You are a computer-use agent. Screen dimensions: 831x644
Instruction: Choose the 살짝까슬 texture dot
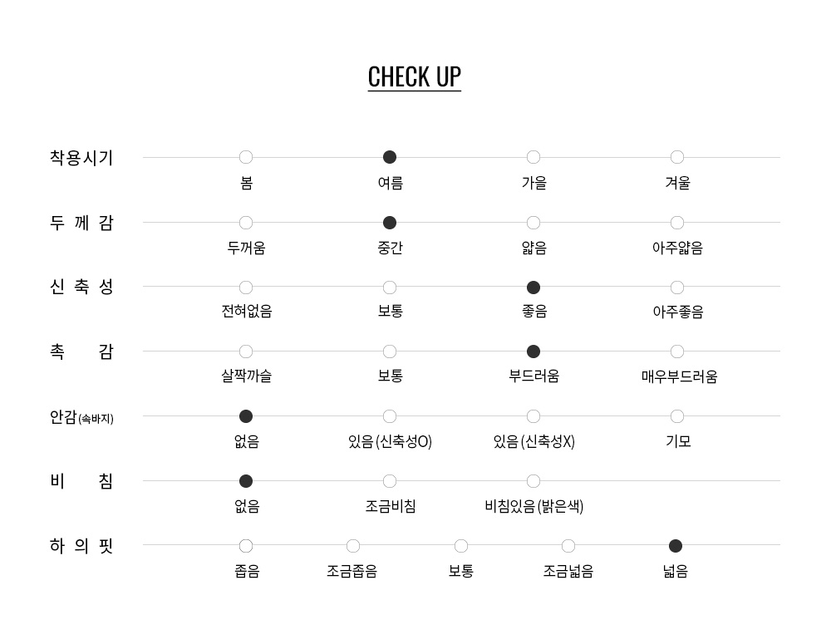coord(246,351)
